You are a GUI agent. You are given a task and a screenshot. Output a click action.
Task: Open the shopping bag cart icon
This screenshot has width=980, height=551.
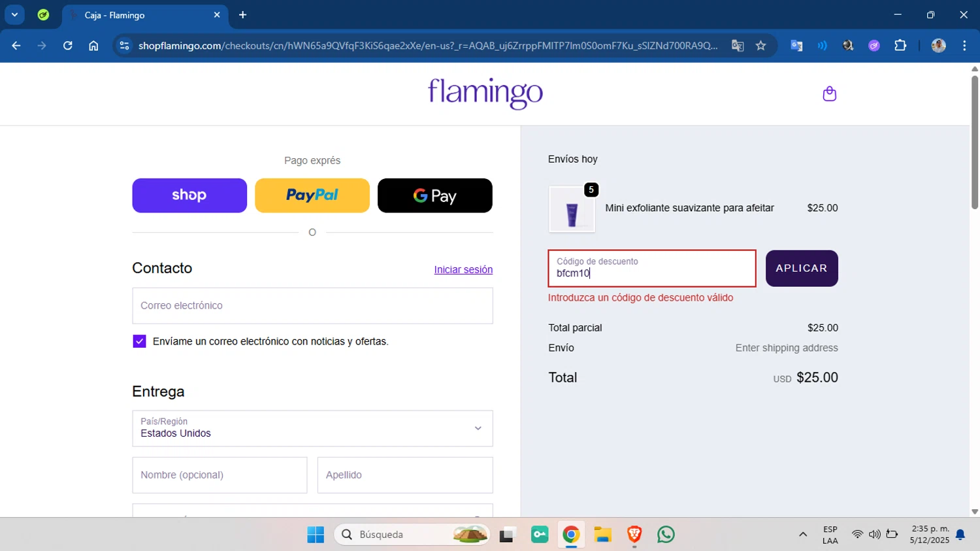pos(829,94)
